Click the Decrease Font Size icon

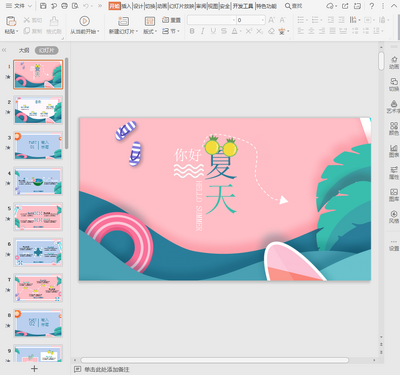pyautogui.click(x=282, y=20)
